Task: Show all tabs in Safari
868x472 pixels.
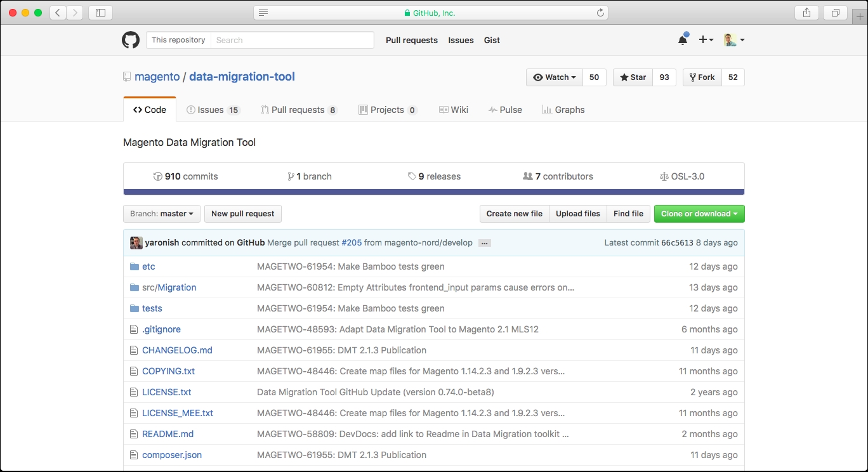Action: pos(835,13)
